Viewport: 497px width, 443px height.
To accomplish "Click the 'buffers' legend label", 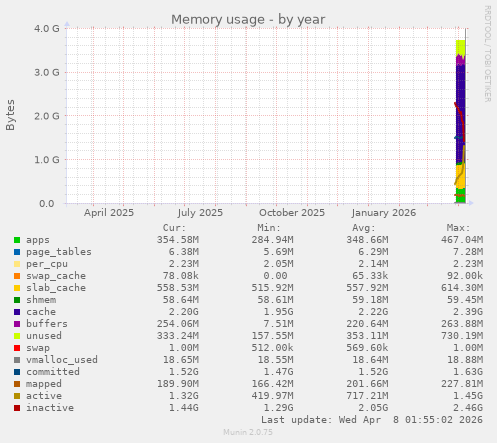I will coord(47,324).
